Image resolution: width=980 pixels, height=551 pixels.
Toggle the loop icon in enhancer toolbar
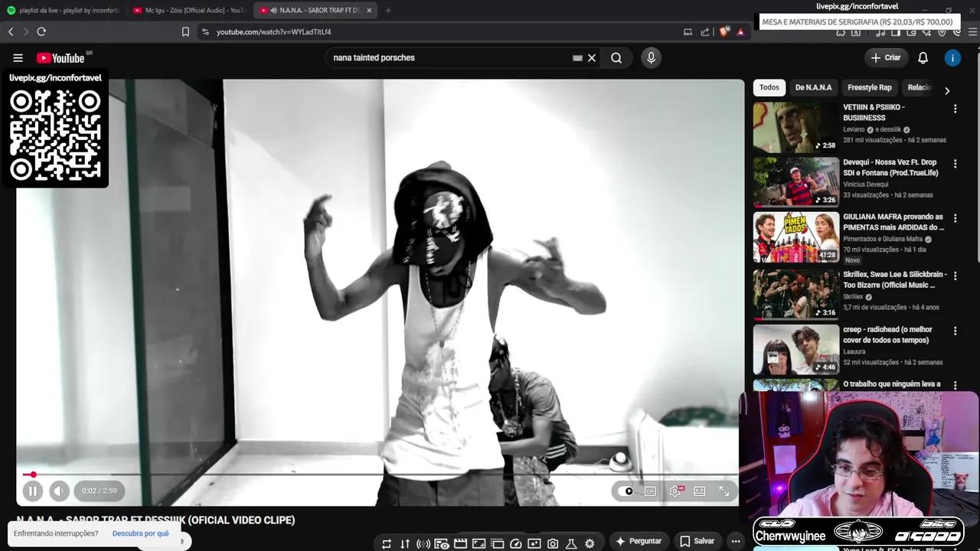point(387,544)
